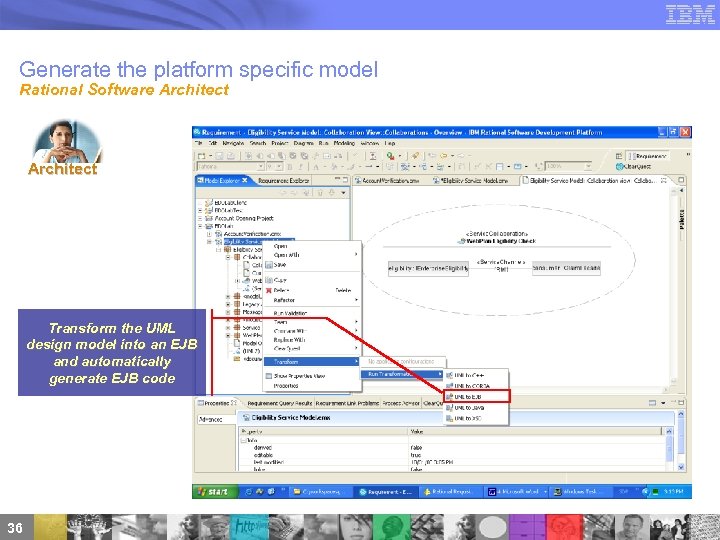Open the Search menu
The height and width of the screenshot is (540, 720).
click(258, 143)
